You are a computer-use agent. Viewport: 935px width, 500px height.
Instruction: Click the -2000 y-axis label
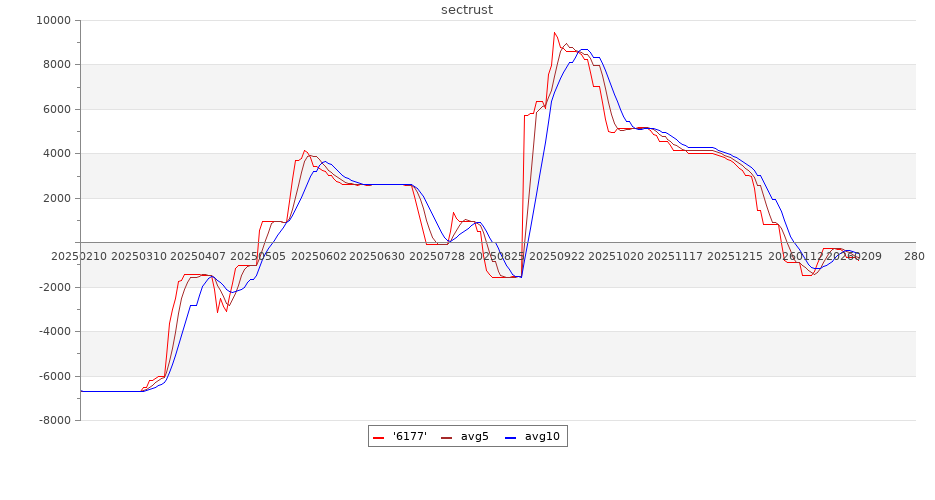click(x=53, y=287)
